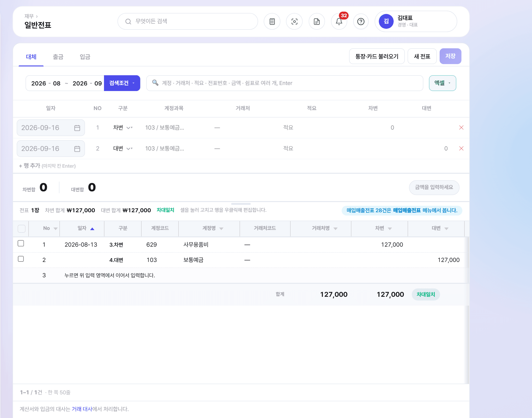
Task: Open calendar icon in entry row 2 date
Action: pyautogui.click(x=77, y=149)
